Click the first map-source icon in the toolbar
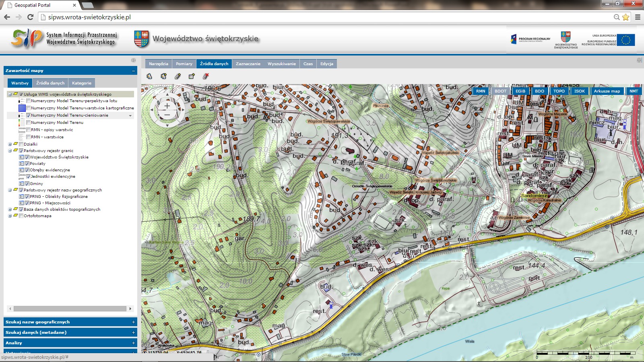The width and height of the screenshot is (644, 362). [x=149, y=76]
